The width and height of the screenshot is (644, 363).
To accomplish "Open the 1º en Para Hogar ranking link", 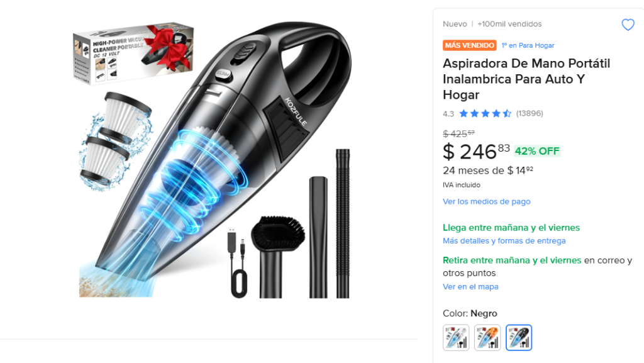I will tap(528, 45).
